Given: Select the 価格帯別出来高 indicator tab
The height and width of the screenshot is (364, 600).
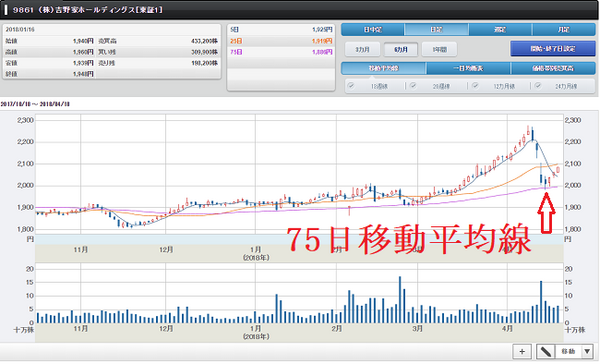Looking at the screenshot, I should [553, 68].
